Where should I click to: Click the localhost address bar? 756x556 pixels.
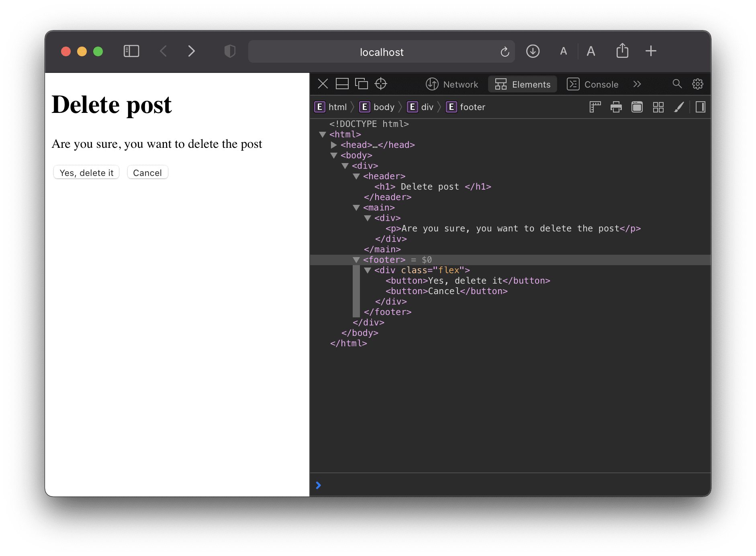381,52
